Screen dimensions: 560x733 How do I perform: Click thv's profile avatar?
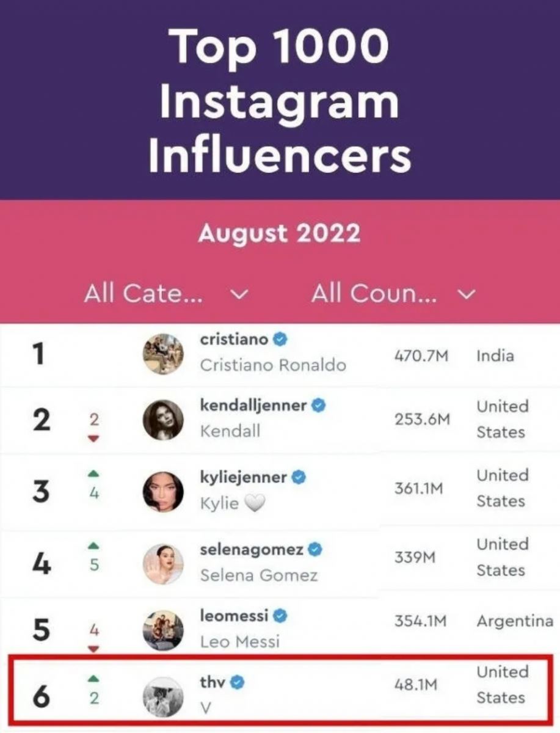[x=163, y=696]
